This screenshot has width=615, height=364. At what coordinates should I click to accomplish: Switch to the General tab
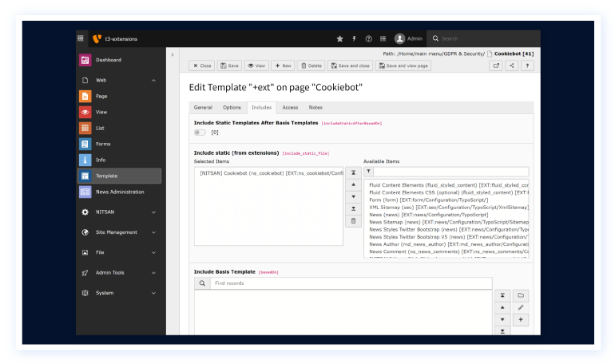[x=203, y=107]
